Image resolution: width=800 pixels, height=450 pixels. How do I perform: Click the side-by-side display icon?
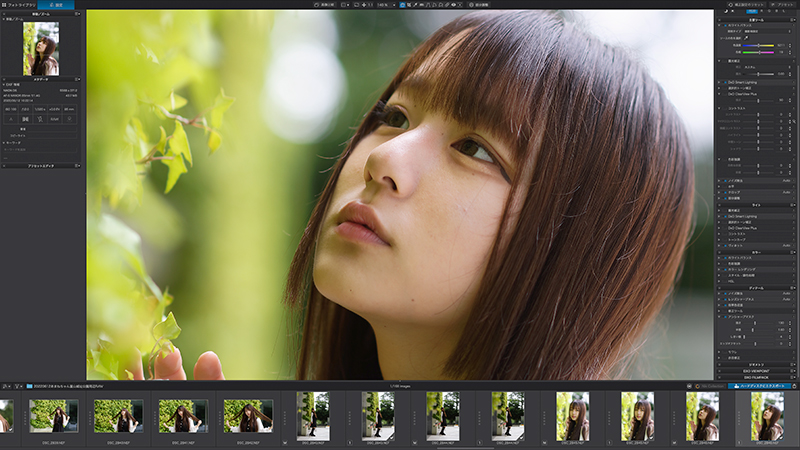(345, 5)
